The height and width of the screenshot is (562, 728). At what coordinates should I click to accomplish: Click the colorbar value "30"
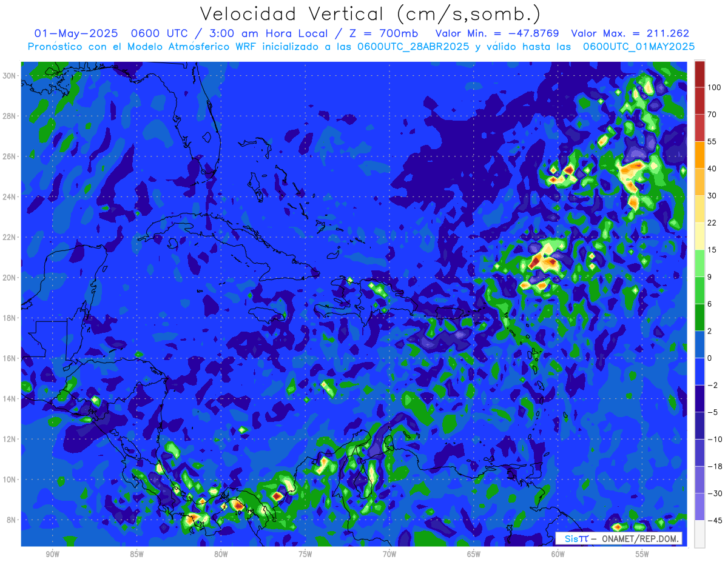[x=712, y=196]
